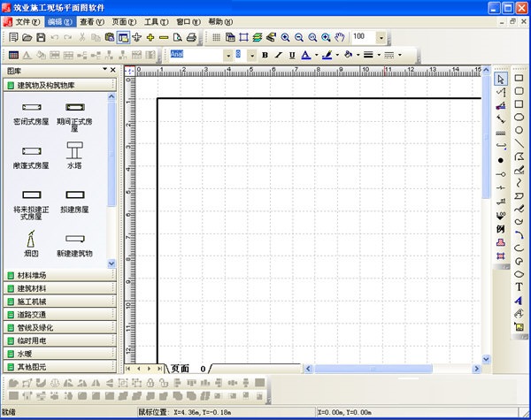This screenshot has height=420, width=531.
Task: Toggle the grid display icon
Action: pyautogui.click(x=216, y=37)
